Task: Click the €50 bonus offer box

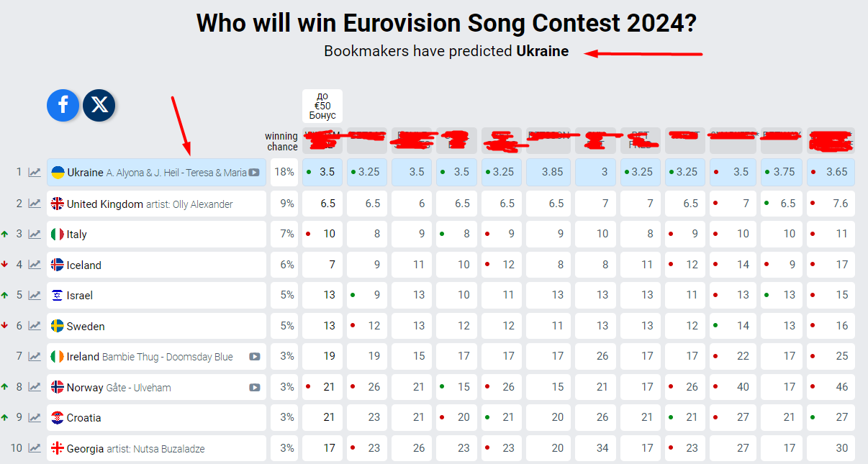Action: pyautogui.click(x=322, y=106)
